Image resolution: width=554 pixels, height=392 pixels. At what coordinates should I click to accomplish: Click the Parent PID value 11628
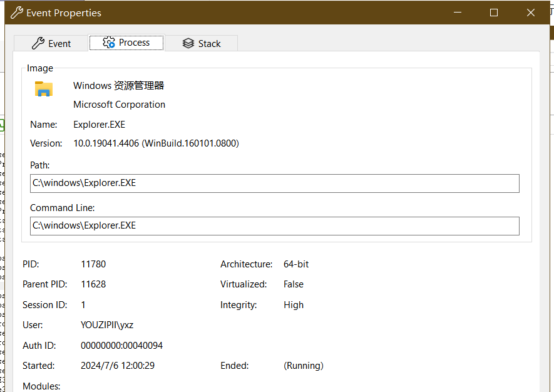click(93, 284)
